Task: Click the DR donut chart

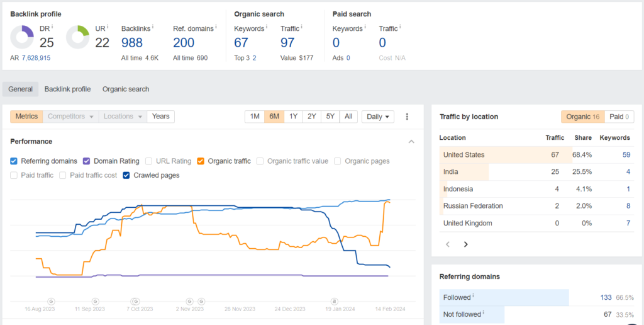Action: [22, 37]
